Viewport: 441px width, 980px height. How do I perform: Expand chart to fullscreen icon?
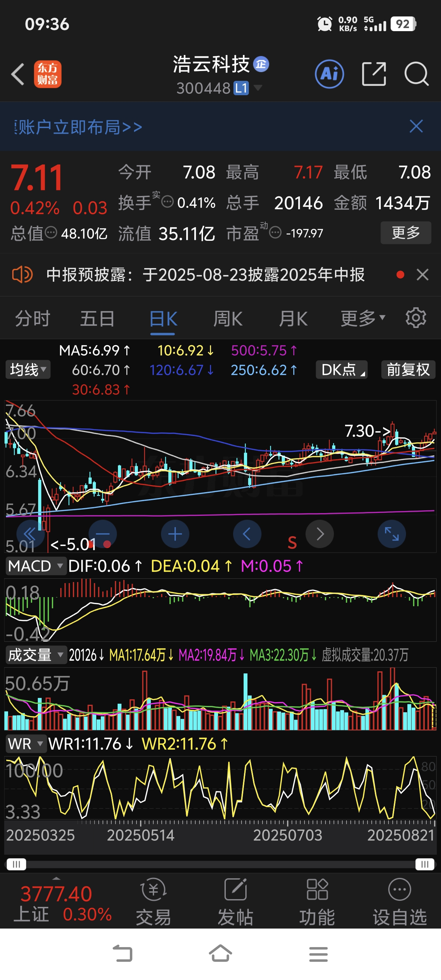coord(392,534)
